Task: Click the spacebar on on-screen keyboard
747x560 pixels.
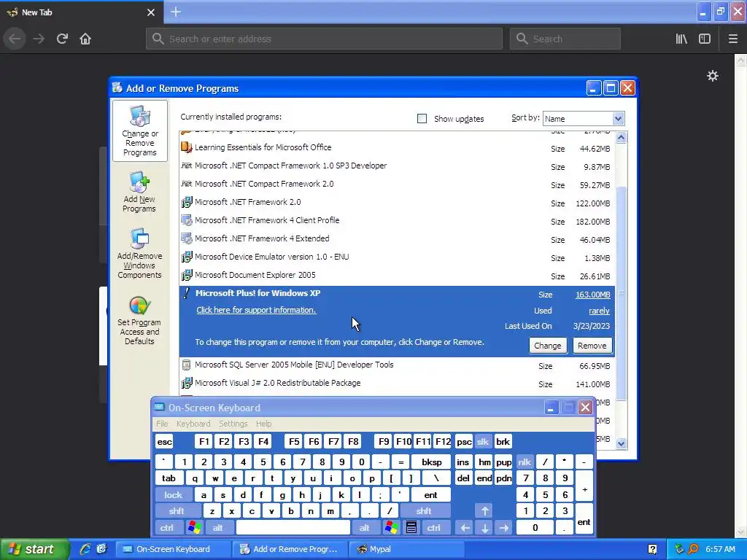Action: [x=293, y=528]
